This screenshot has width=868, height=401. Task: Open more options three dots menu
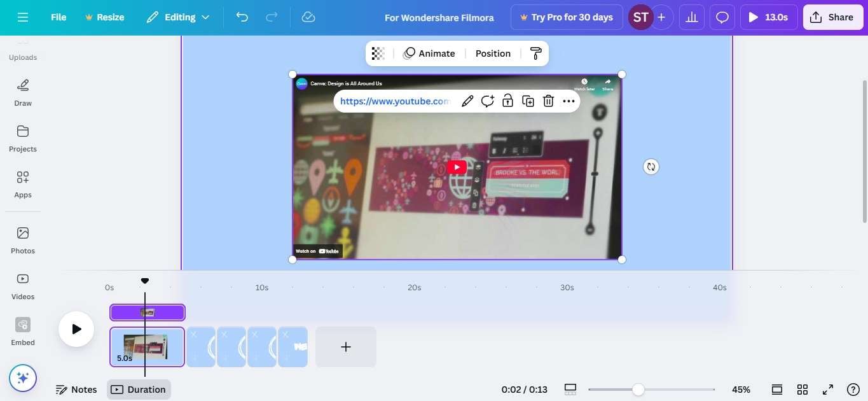pyautogui.click(x=568, y=101)
